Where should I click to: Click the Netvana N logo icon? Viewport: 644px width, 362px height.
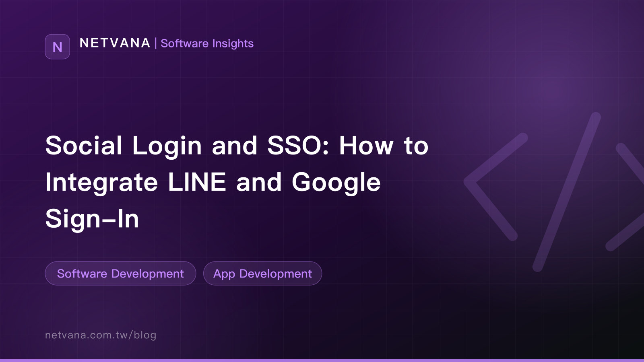pyautogui.click(x=57, y=47)
